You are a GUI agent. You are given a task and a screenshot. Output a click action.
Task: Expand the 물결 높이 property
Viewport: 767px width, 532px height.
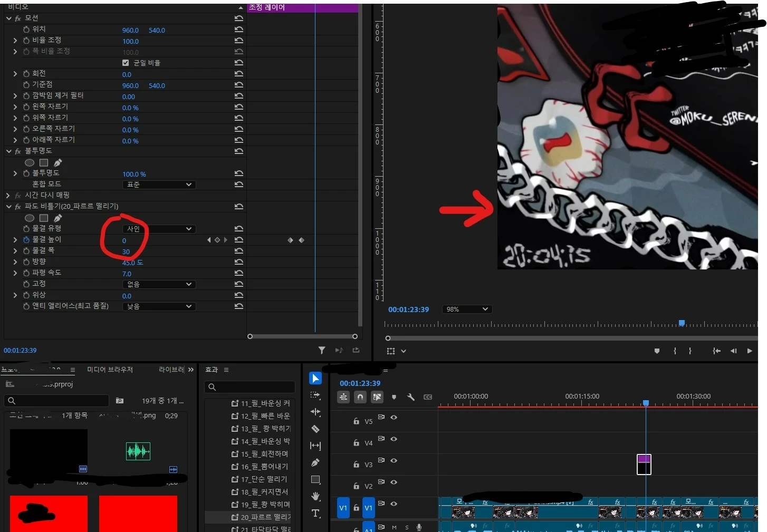[x=15, y=240]
